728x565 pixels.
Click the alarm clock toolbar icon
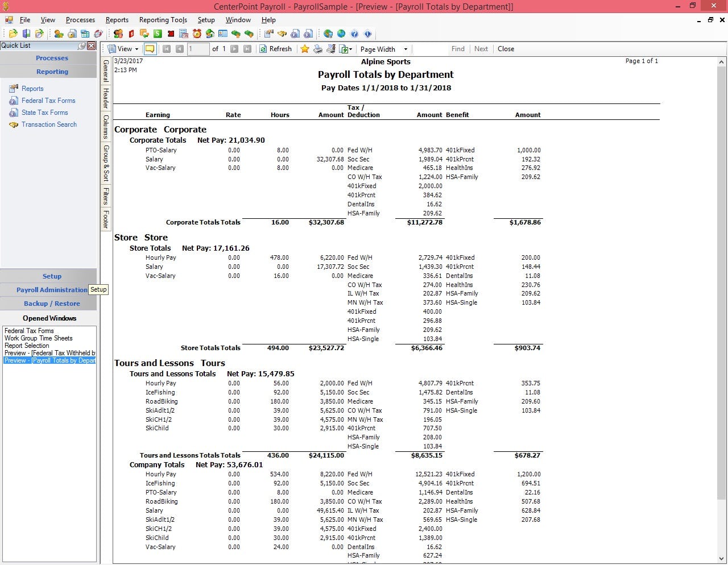(196, 34)
